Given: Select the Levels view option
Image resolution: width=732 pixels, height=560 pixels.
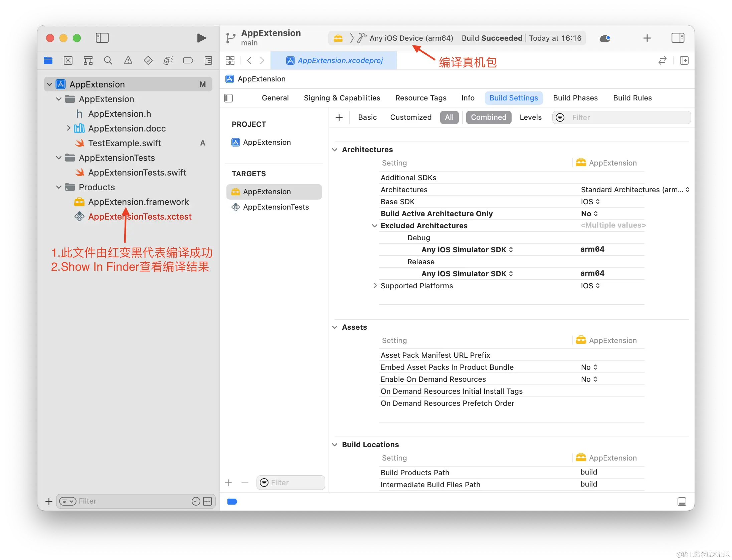Looking at the screenshot, I should pyautogui.click(x=530, y=117).
